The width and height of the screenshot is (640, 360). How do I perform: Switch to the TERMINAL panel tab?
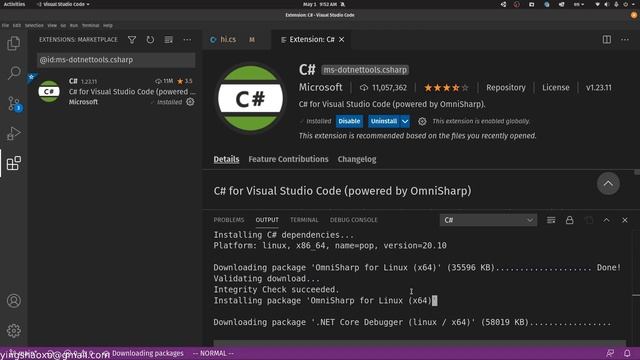coord(304,220)
